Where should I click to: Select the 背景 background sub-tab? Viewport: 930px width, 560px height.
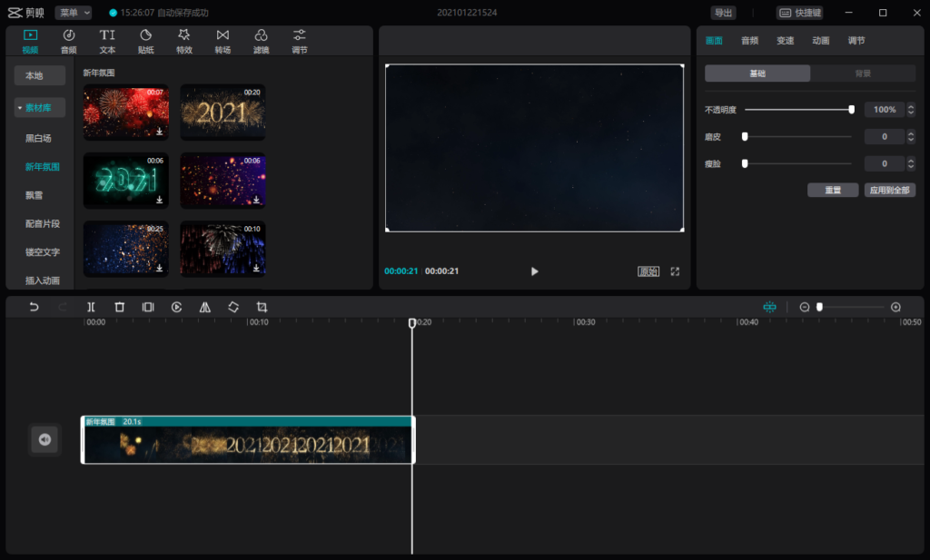pos(863,74)
